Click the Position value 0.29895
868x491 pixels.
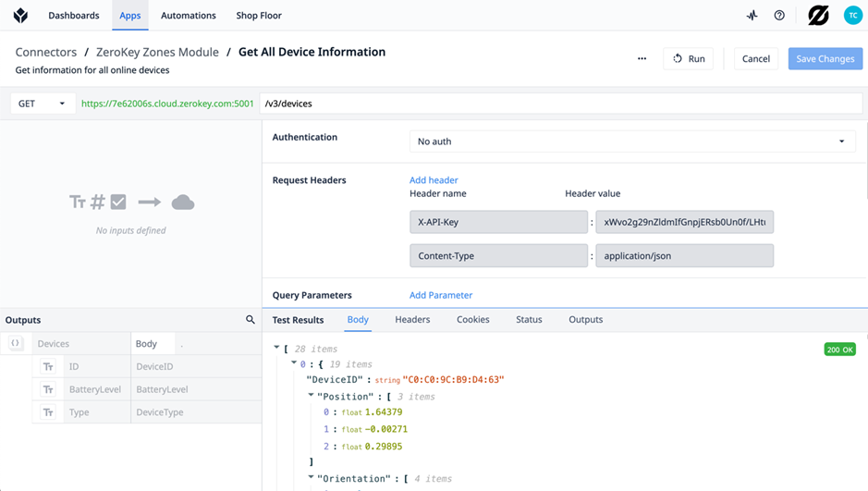coord(384,447)
